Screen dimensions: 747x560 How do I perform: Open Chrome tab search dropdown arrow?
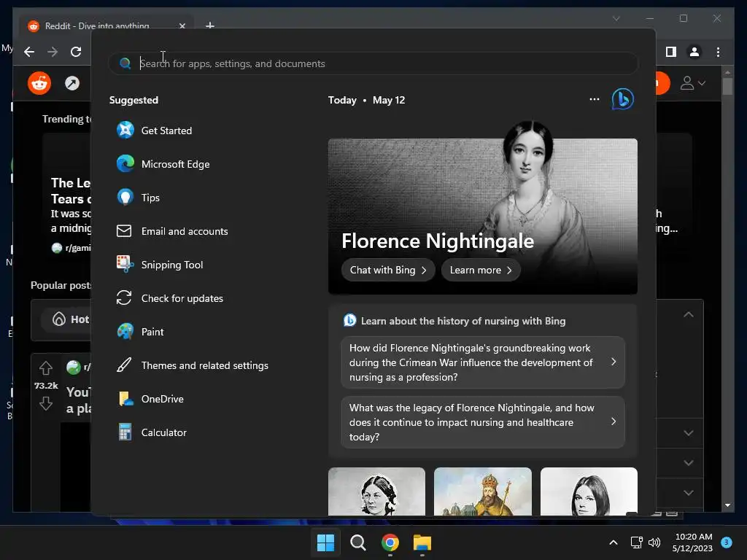(616, 18)
